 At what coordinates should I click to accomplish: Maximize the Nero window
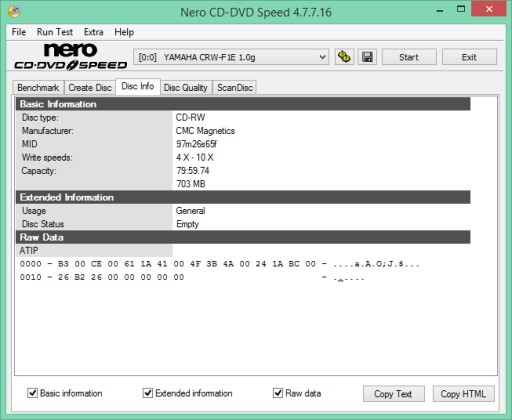tap(461, 9)
